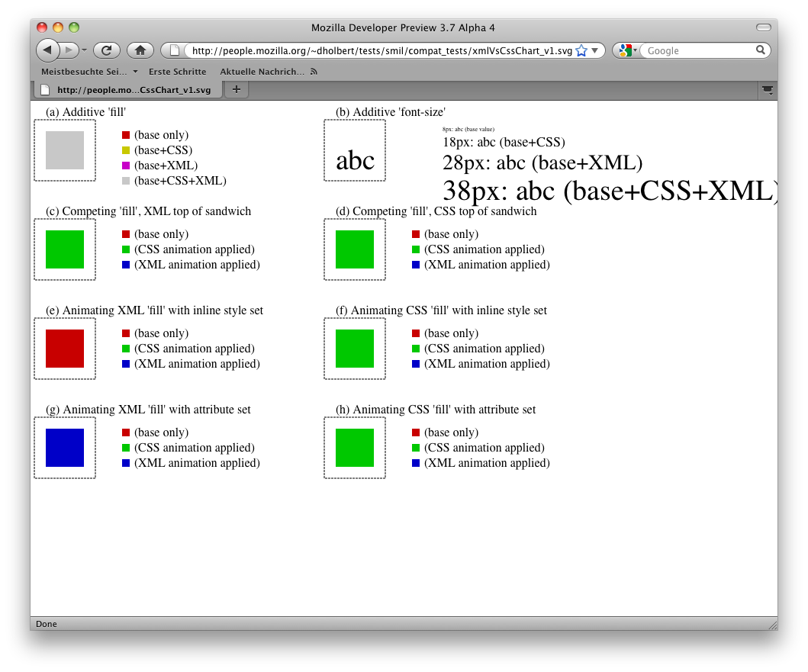Click heading '(g) Animating XML 'fill' with attribute set'
808x672 pixels.
[x=149, y=410]
